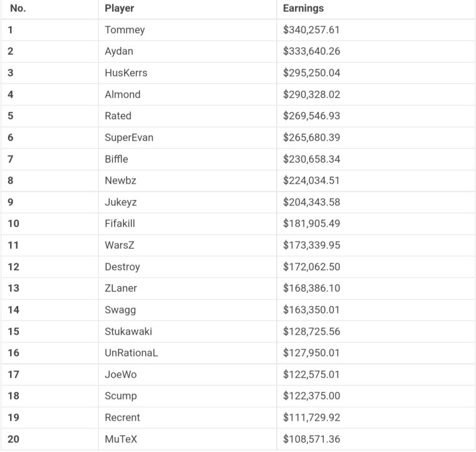The image size is (476, 452).
Task: Select Stukawaki in the Player column
Action: [x=128, y=332]
